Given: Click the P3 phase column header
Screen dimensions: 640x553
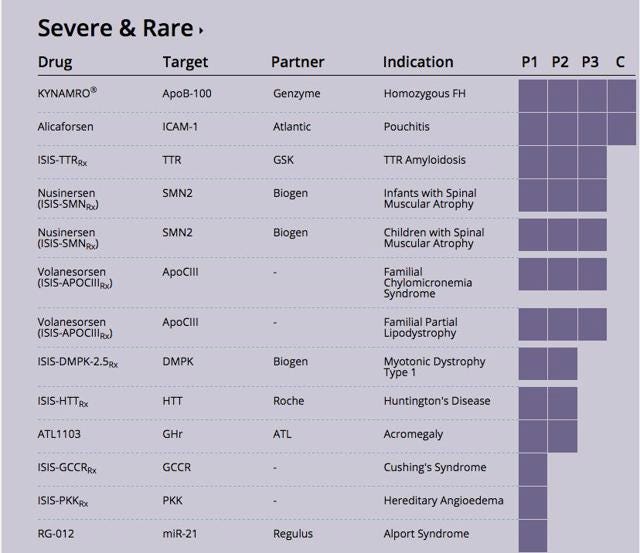Looking at the screenshot, I should (590, 62).
